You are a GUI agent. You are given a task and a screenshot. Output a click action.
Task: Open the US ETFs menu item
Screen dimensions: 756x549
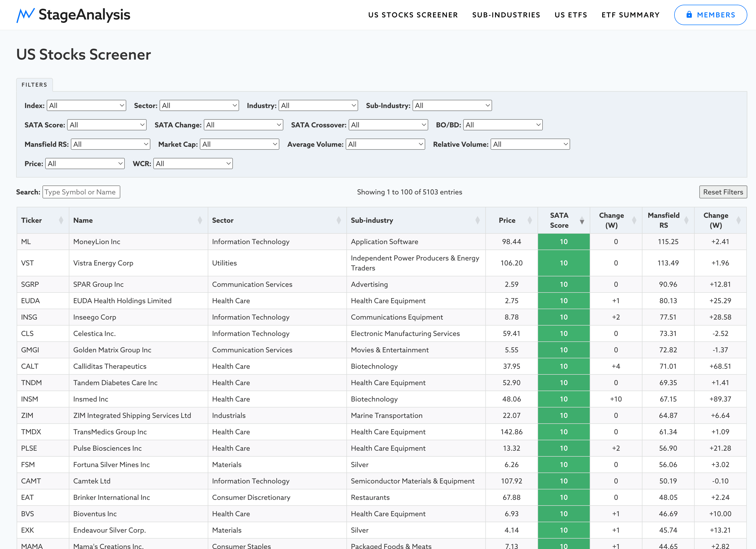(x=571, y=15)
